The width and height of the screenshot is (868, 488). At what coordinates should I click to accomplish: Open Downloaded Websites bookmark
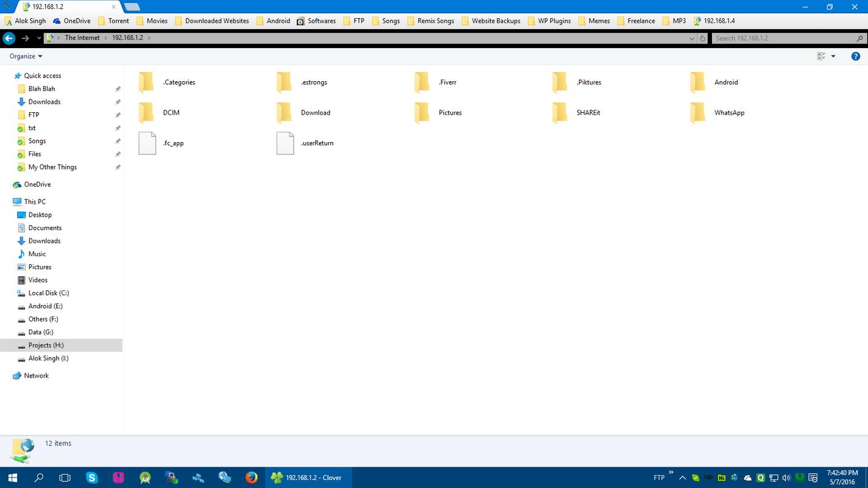click(x=212, y=21)
